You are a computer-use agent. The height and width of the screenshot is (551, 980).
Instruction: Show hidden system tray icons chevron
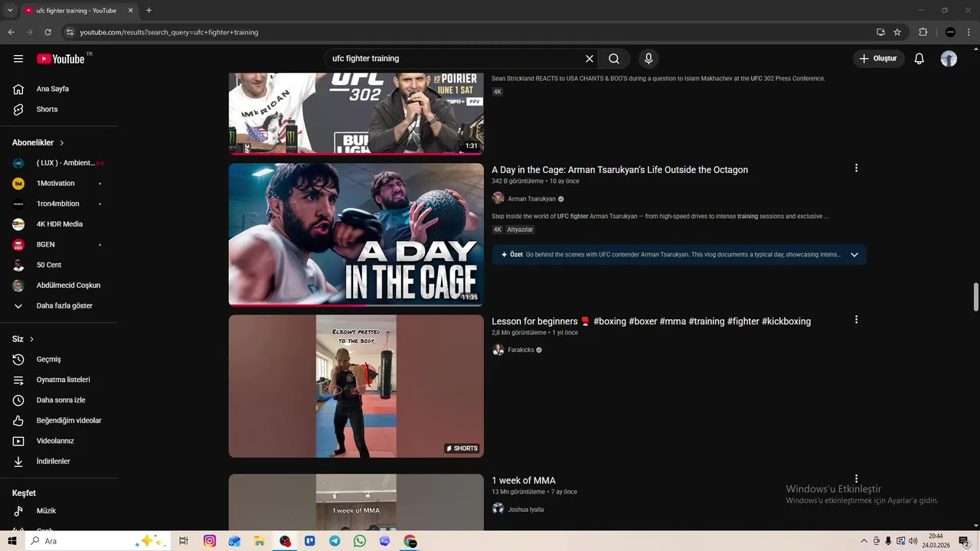pyautogui.click(x=864, y=541)
